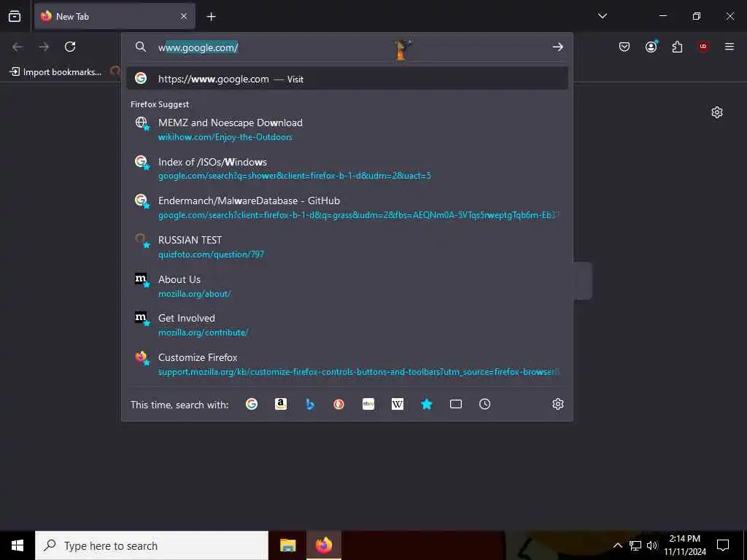Image resolution: width=747 pixels, height=560 pixels.
Task: Restore down the Firefox window
Action: click(x=696, y=16)
